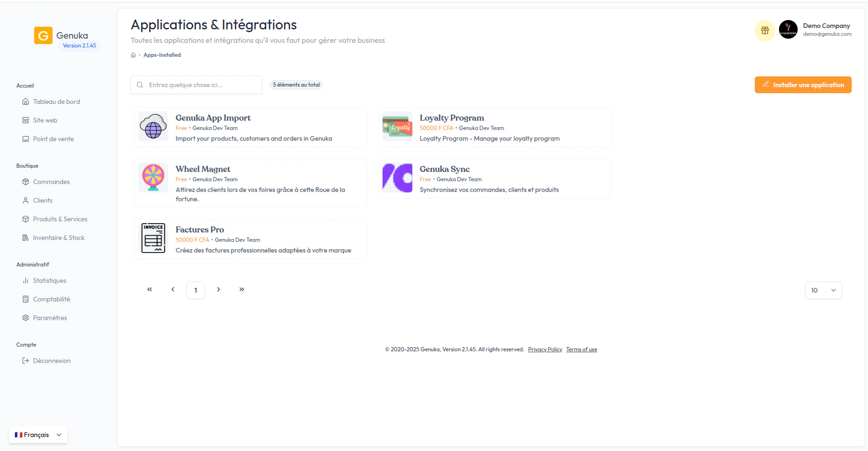Go to first page of apps
This screenshot has width=868, height=451.
click(150, 289)
